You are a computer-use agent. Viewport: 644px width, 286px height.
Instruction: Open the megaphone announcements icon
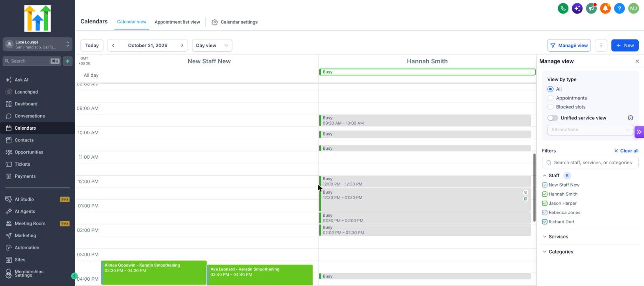[x=591, y=8]
